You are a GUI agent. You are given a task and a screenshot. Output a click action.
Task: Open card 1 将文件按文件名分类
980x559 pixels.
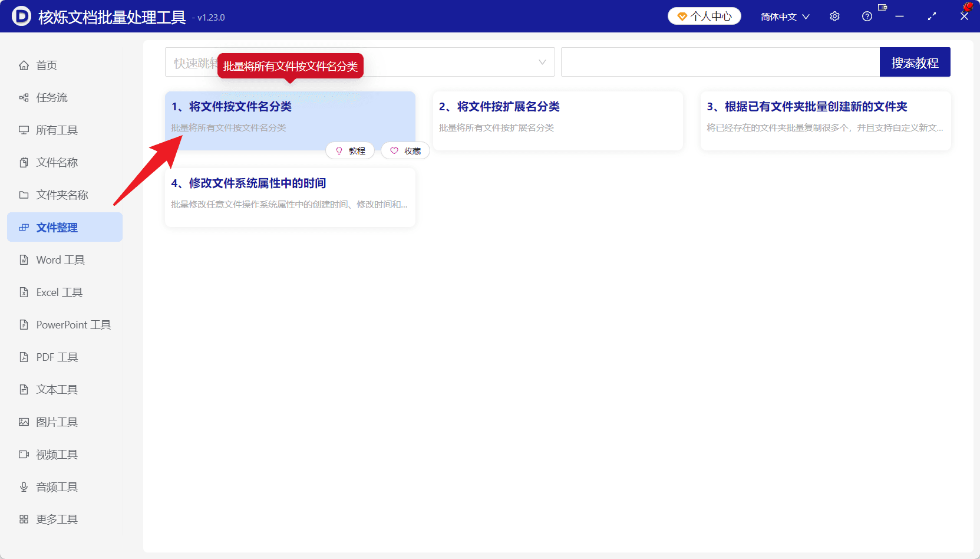click(x=290, y=121)
